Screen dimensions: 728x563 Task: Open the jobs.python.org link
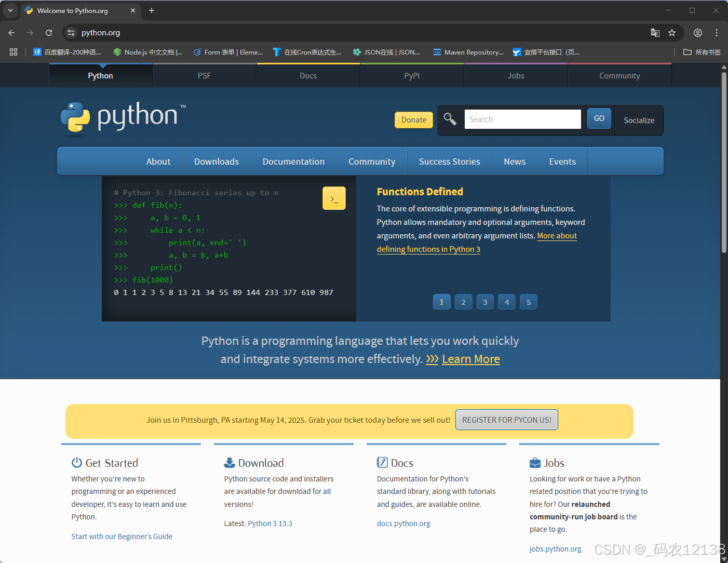[556, 549]
